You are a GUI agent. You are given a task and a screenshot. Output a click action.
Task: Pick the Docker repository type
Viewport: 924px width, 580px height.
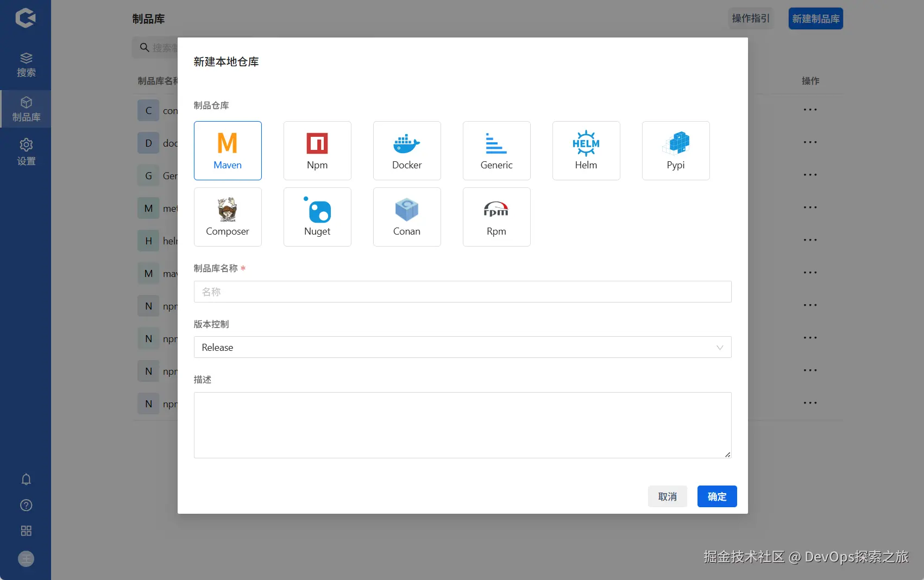pyautogui.click(x=407, y=150)
